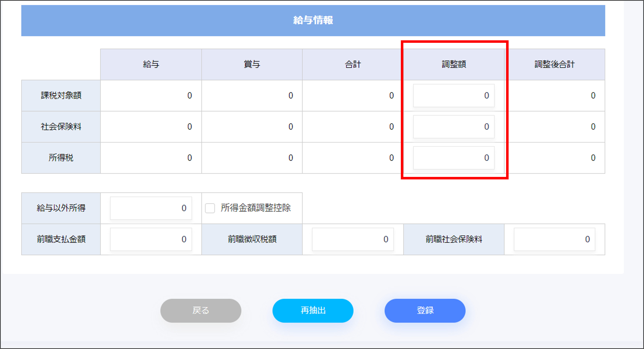This screenshot has height=349, width=644.
Task: Click the 所得金額調整控除 checkbox label text
Action: click(256, 208)
